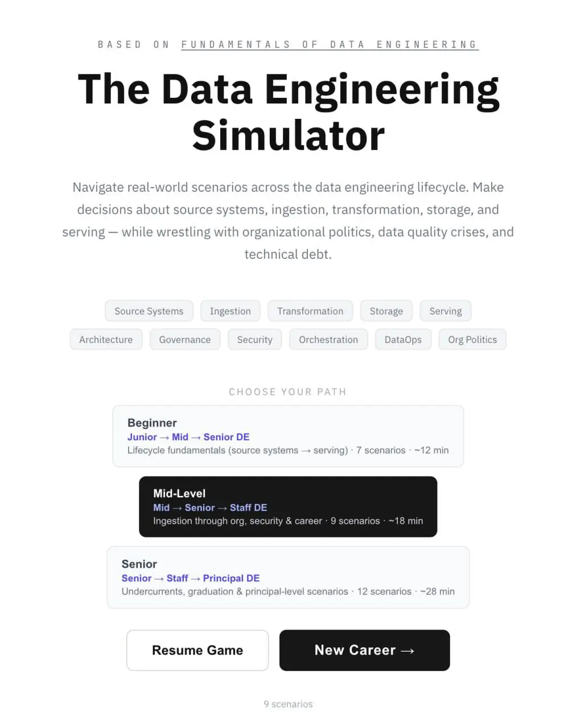572x728 pixels.
Task: Select the Storage tag chip
Action: (386, 311)
